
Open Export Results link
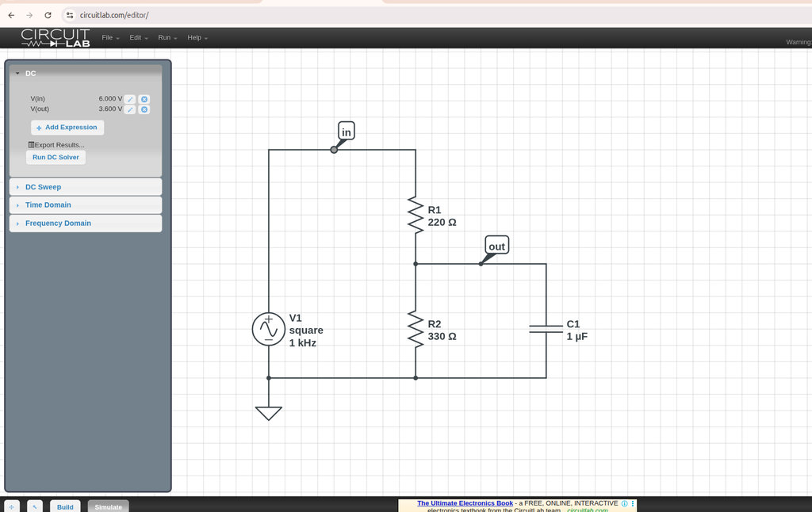point(56,145)
